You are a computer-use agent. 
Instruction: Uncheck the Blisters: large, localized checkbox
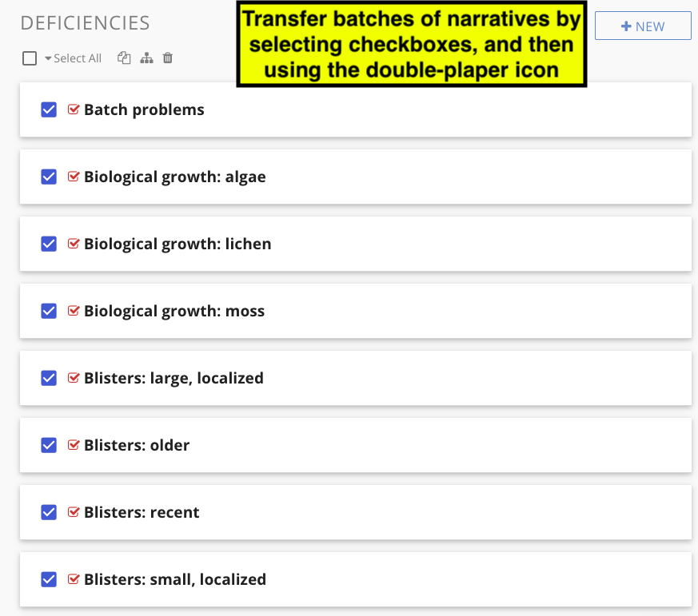coord(49,378)
